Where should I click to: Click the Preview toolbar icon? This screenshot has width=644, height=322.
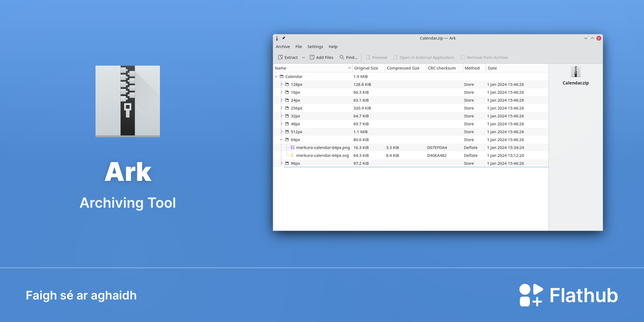click(x=368, y=57)
